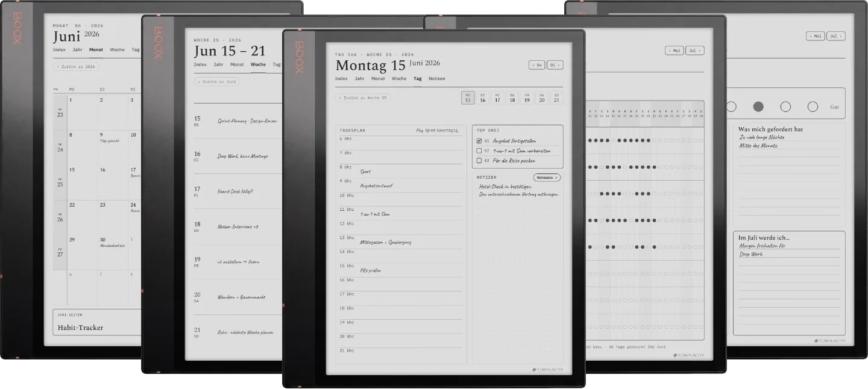Viewport: 868px width, 389px height.
Task: Go to the Monat tab on the day page
Action: [x=378, y=79]
